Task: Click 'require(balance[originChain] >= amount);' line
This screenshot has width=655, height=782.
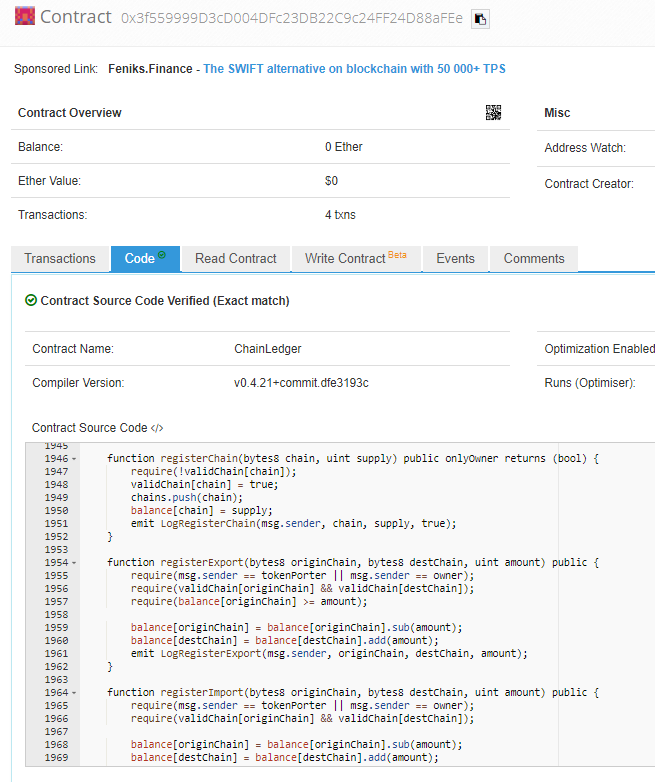Action: click(x=249, y=602)
